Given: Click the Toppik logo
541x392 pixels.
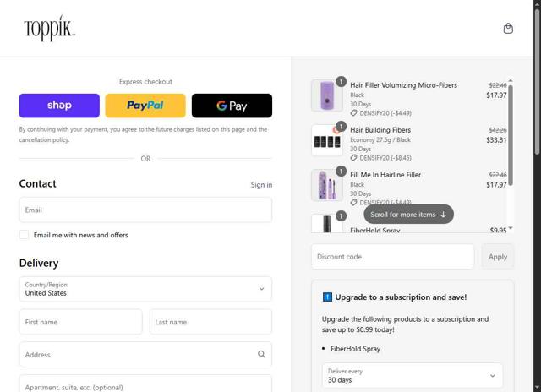Looking at the screenshot, I should (x=49, y=28).
